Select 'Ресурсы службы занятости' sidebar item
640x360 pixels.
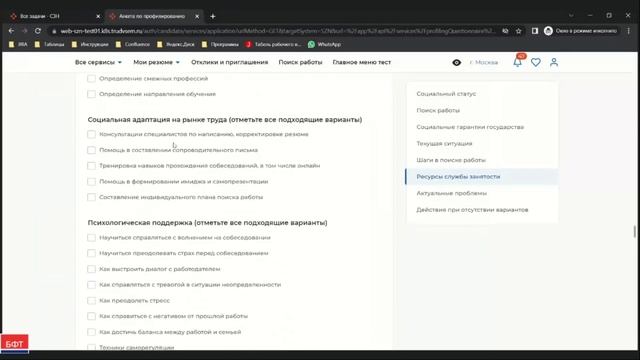point(482,177)
